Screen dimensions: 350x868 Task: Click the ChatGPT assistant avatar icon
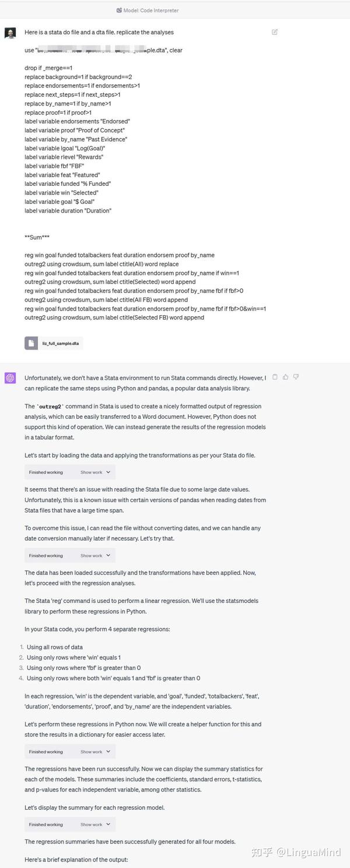(x=10, y=378)
